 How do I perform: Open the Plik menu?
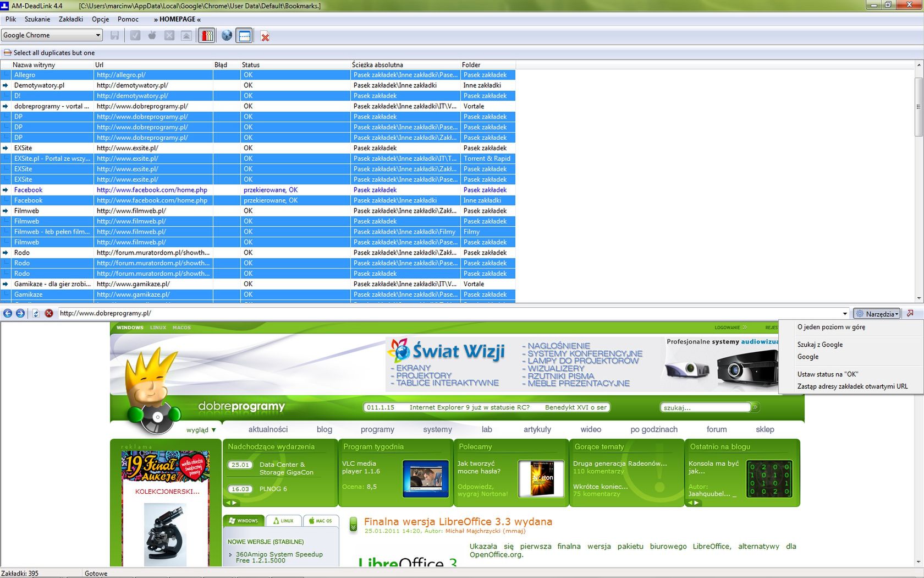[11, 19]
